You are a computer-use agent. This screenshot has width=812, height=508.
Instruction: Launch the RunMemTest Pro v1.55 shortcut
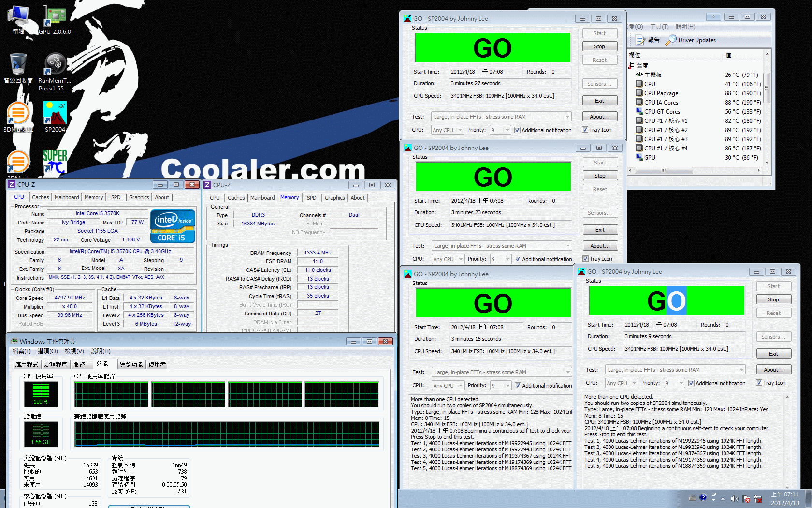click(x=55, y=72)
